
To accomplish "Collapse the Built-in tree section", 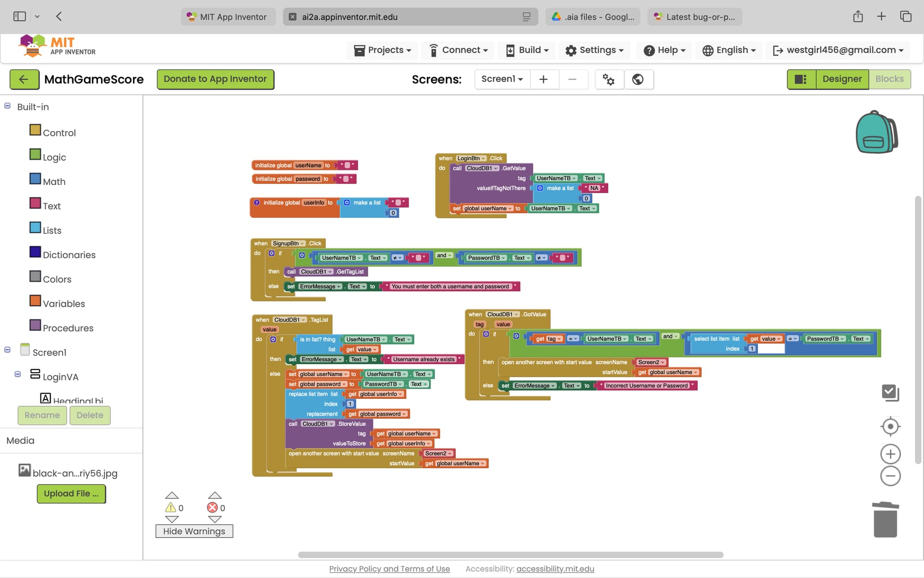I will [x=8, y=106].
